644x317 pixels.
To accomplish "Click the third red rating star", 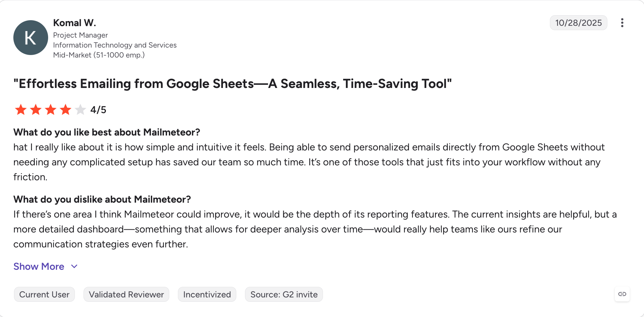I will click(x=51, y=110).
